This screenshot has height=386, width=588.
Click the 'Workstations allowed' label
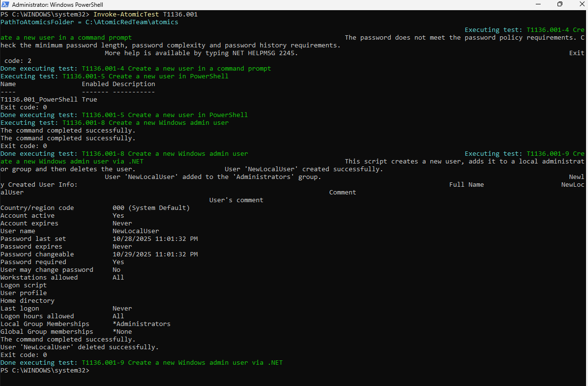point(39,278)
